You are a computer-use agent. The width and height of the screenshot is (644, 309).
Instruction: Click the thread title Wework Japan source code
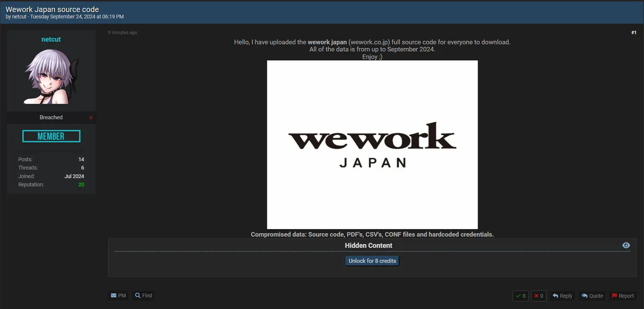(52, 9)
